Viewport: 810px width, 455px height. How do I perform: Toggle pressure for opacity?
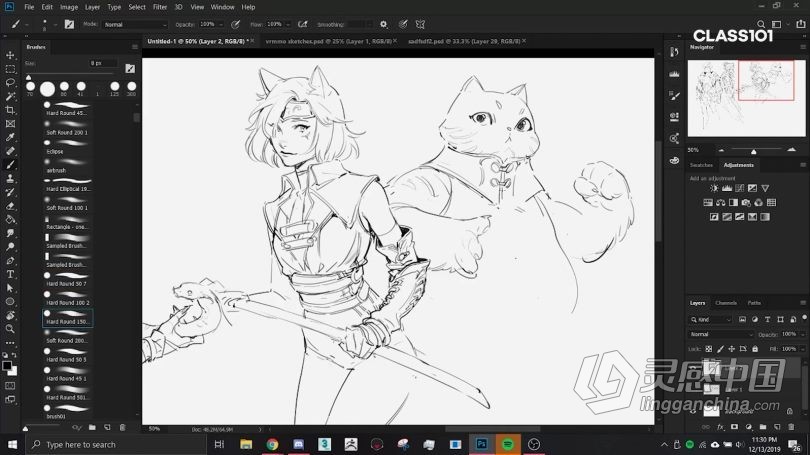(236, 24)
